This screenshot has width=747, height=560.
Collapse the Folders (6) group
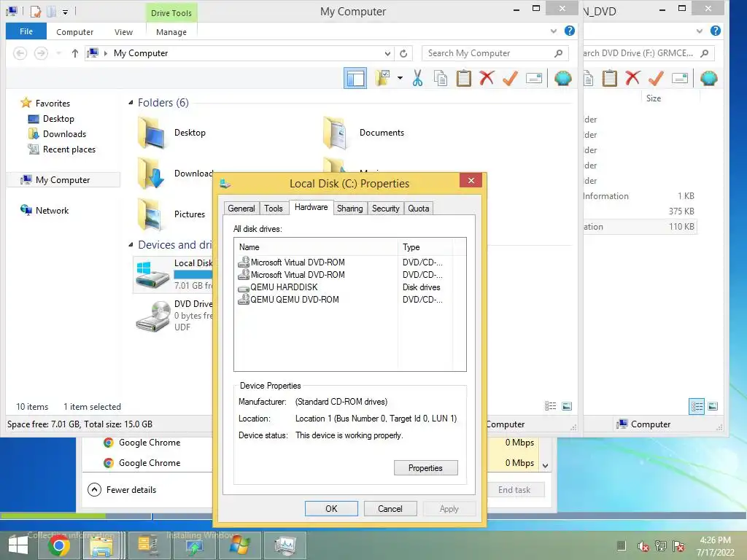(131, 103)
